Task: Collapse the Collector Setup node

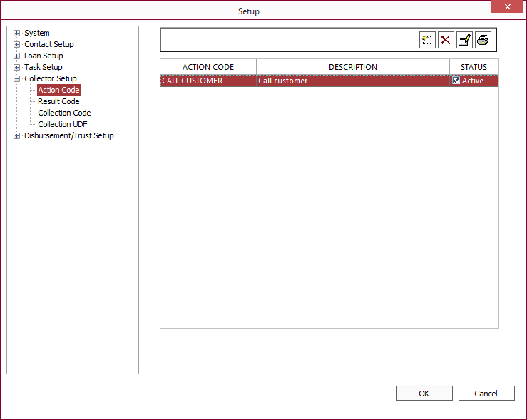Action: (x=16, y=78)
